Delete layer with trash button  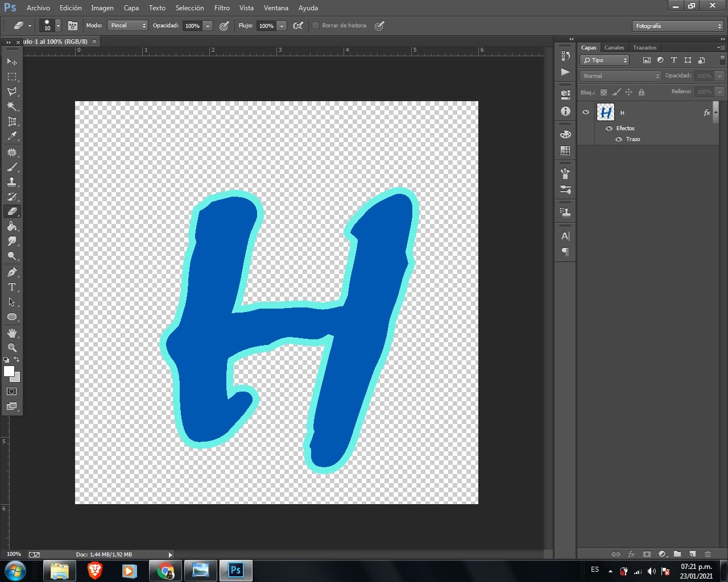(708, 554)
